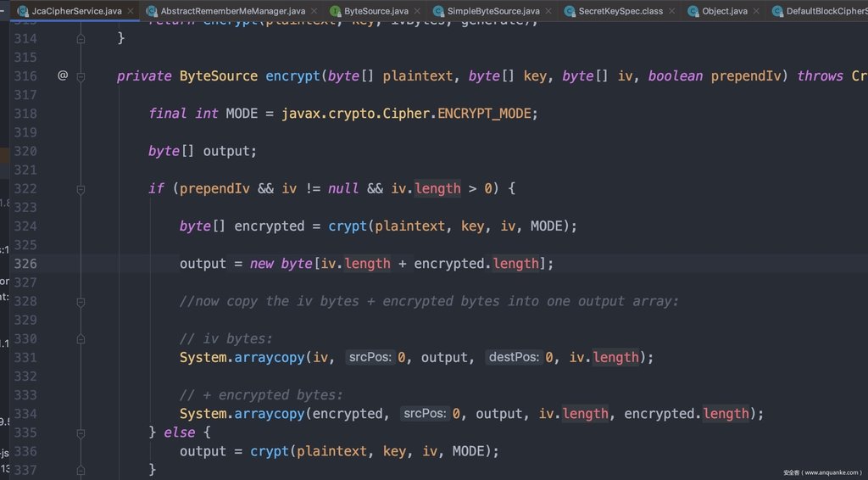Click the arraycopy call on line 331

tap(269, 357)
